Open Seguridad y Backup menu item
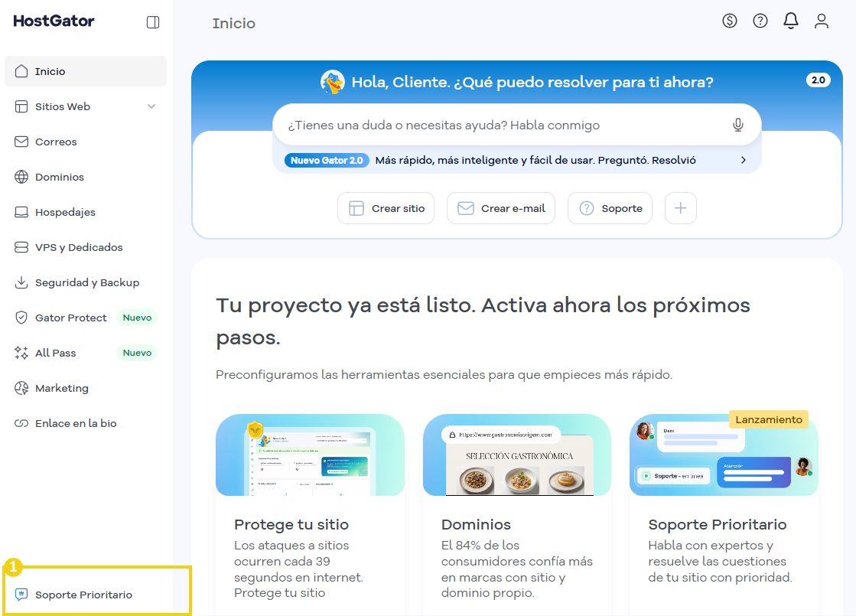 click(86, 282)
